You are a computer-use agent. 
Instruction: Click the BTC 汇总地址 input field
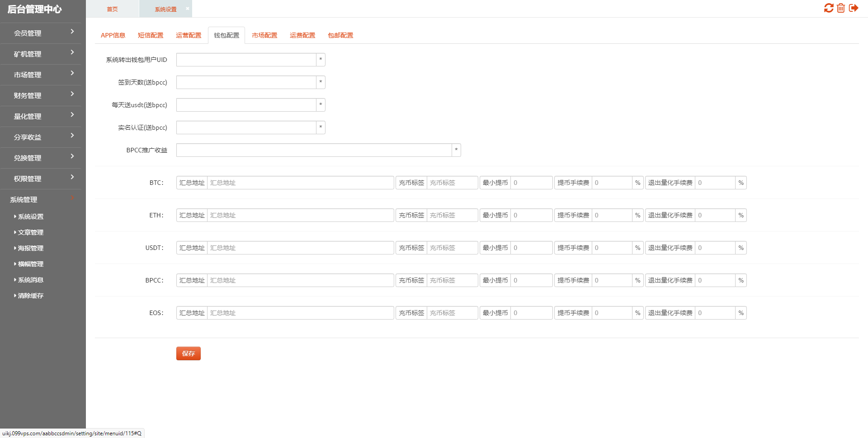tap(300, 183)
